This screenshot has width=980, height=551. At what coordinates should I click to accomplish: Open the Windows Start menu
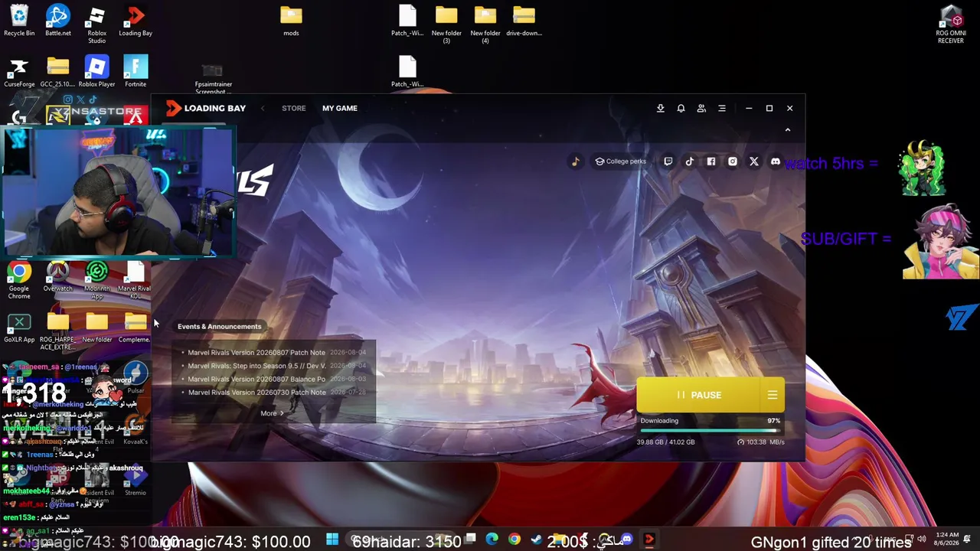point(332,540)
